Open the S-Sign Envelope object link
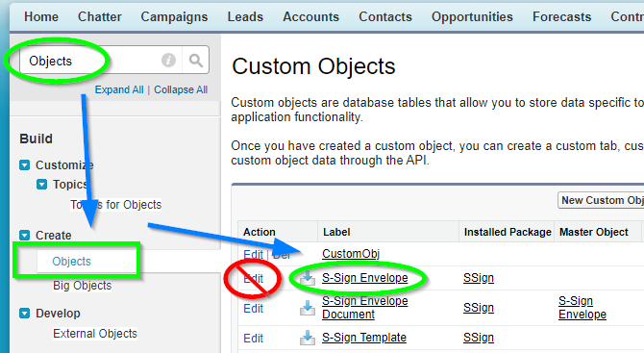The width and height of the screenshot is (644, 353). tap(364, 278)
